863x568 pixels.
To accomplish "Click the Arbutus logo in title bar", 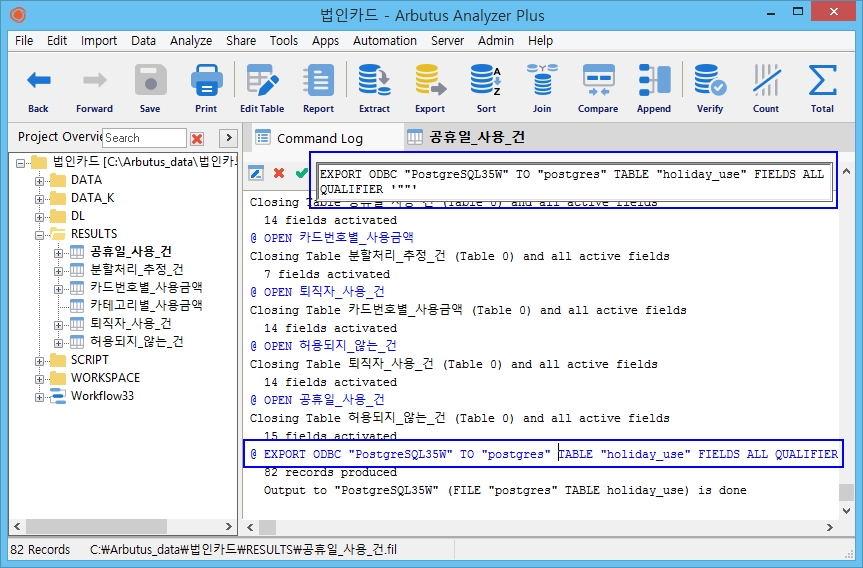I will click(18, 15).
